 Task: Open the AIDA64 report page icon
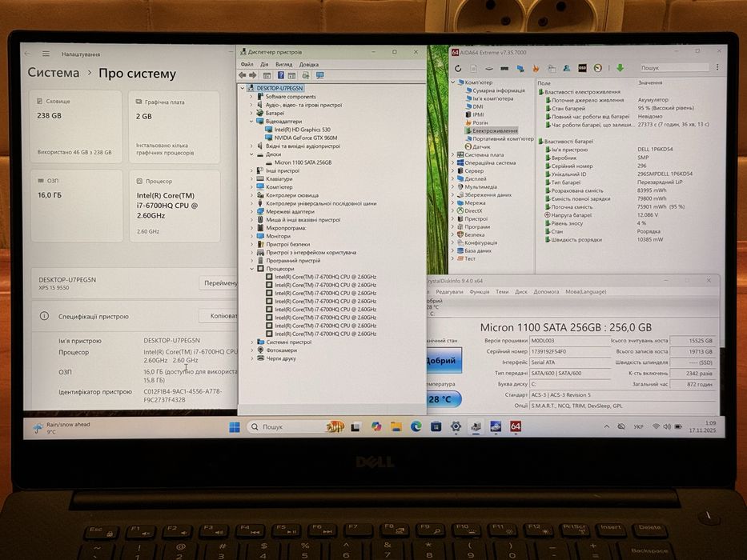tap(473, 68)
